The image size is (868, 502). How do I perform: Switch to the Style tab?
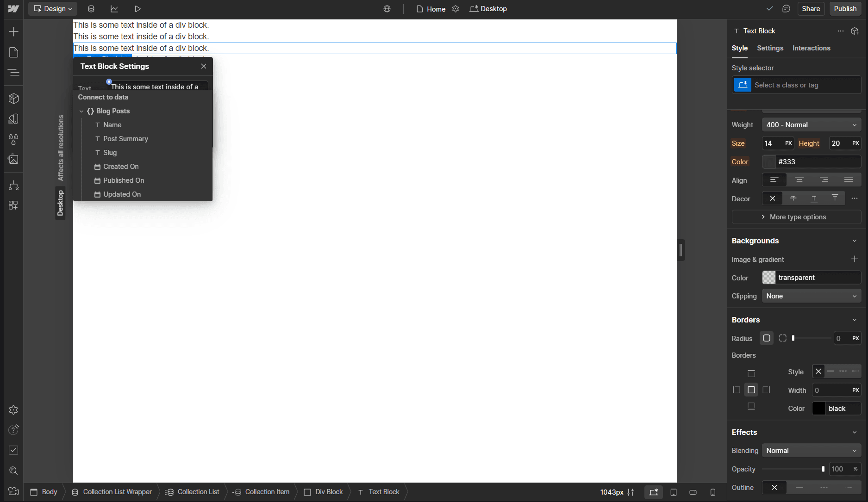point(740,48)
